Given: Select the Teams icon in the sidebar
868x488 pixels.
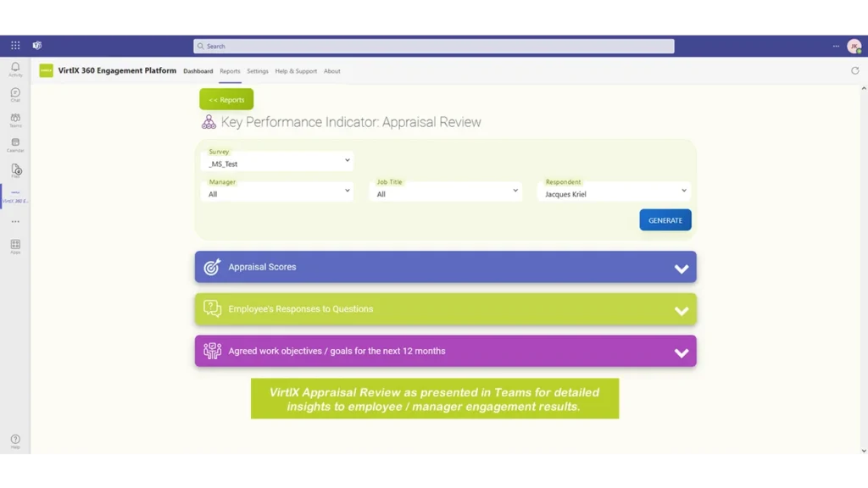Looking at the screenshot, I should [x=14, y=119].
